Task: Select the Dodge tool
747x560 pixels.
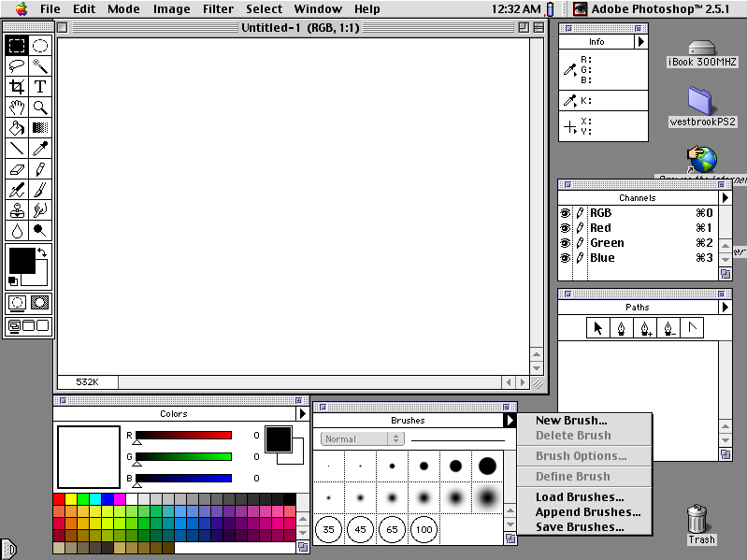Action: (x=40, y=231)
